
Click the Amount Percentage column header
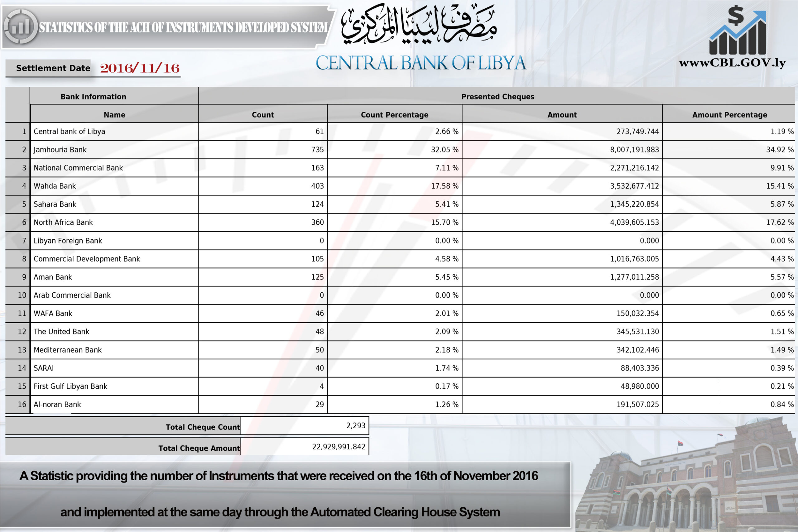(730, 115)
